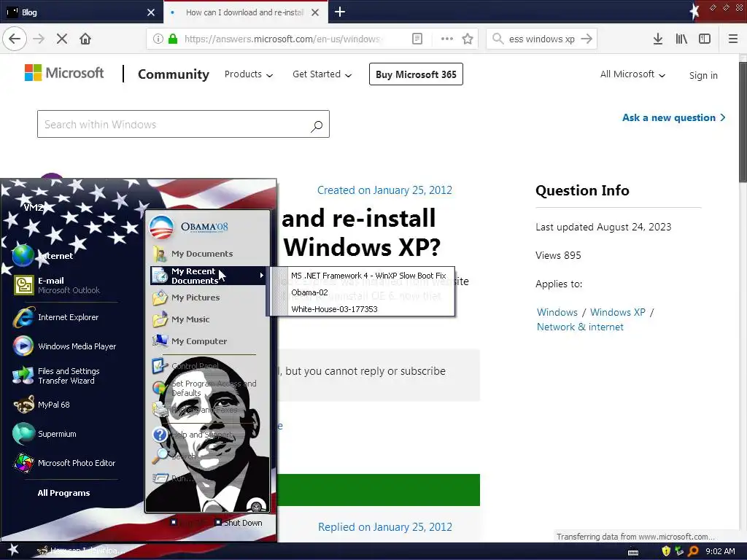
Task: Go to the browser home page
Action: pos(85,39)
